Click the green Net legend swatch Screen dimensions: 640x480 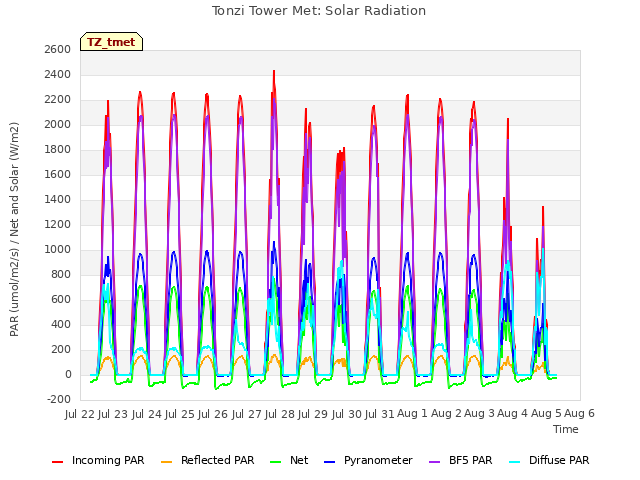click(x=276, y=462)
